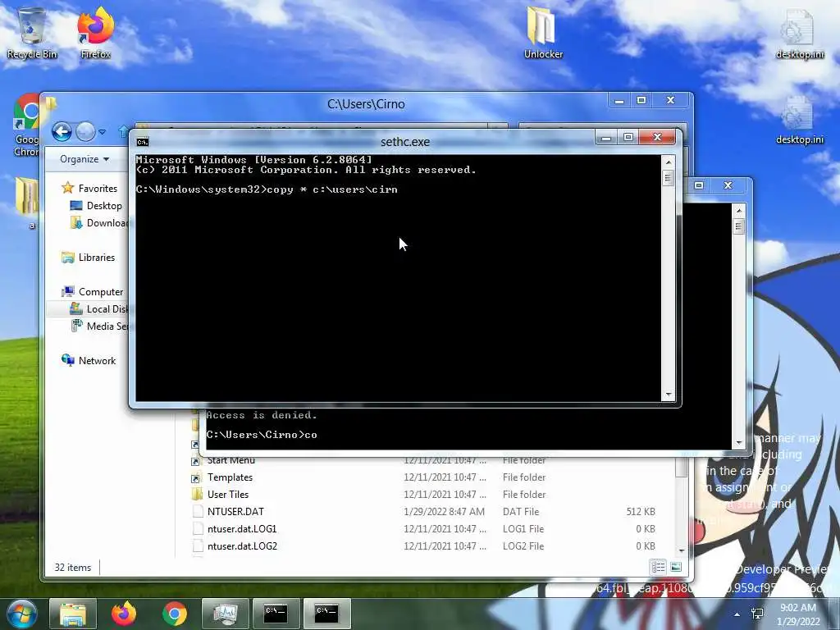Open the folder named 'a' on desktop

(27, 203)
